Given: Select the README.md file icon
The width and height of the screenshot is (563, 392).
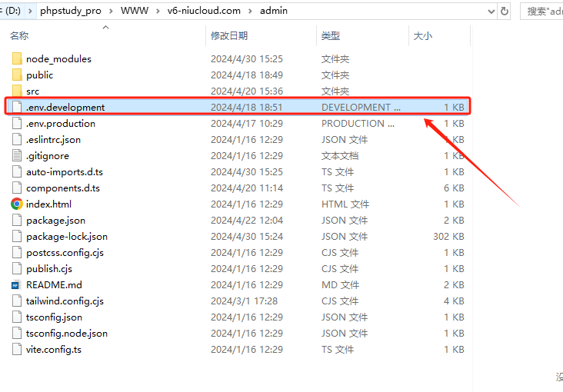Looking at the screenshot, I should point(17,284).
